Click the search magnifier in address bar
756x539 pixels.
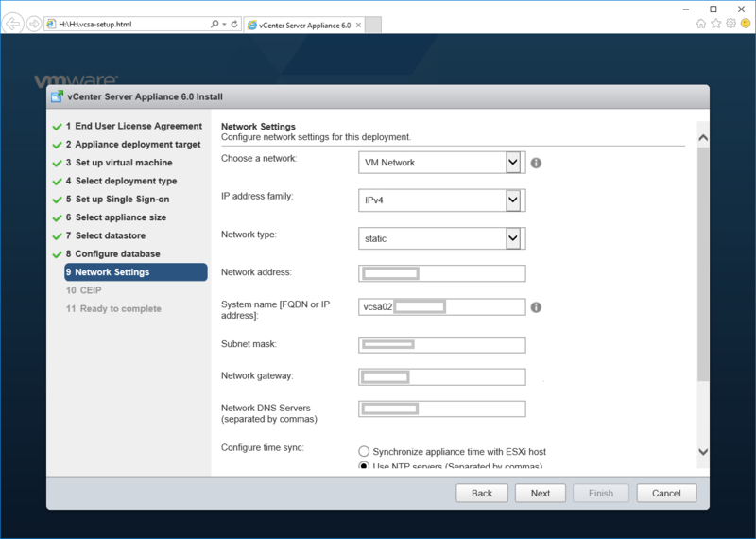click(x=215, y=24)
